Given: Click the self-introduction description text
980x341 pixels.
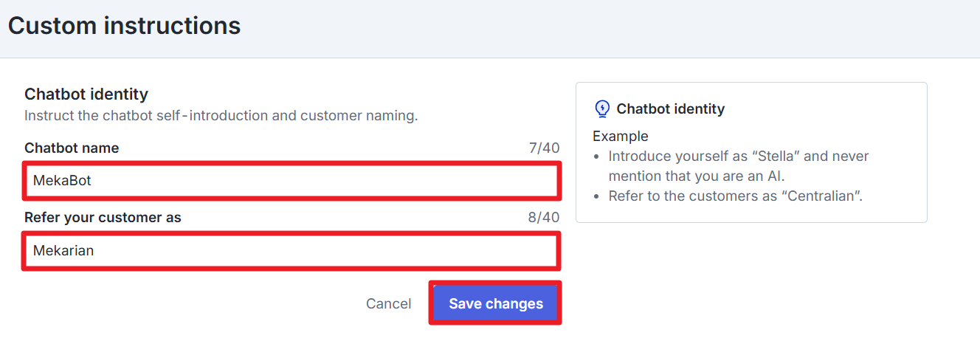Looking at the screenshot, I should pyautogui.click(x=221, y=116).
